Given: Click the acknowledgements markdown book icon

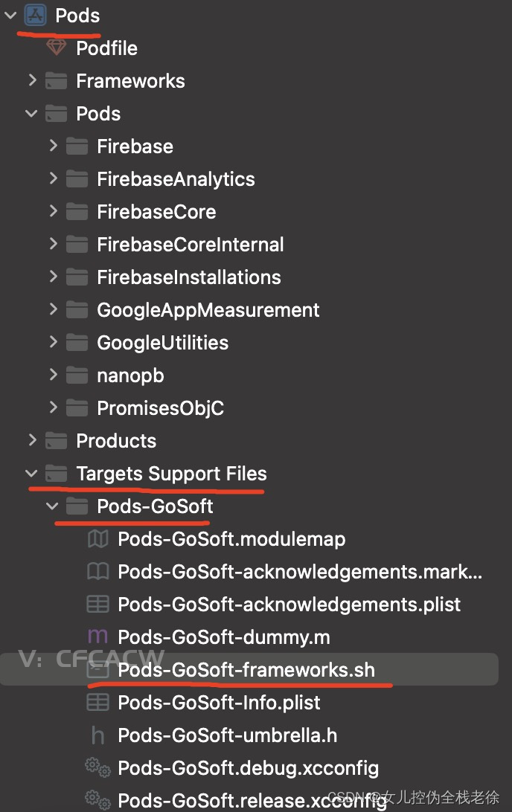Looking at the screenshot, I should pyautogui.click(x=97, y=572).
